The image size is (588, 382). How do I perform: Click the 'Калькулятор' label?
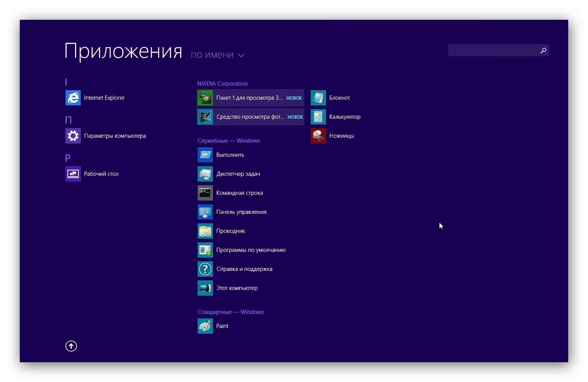click(x=345, y=117)
